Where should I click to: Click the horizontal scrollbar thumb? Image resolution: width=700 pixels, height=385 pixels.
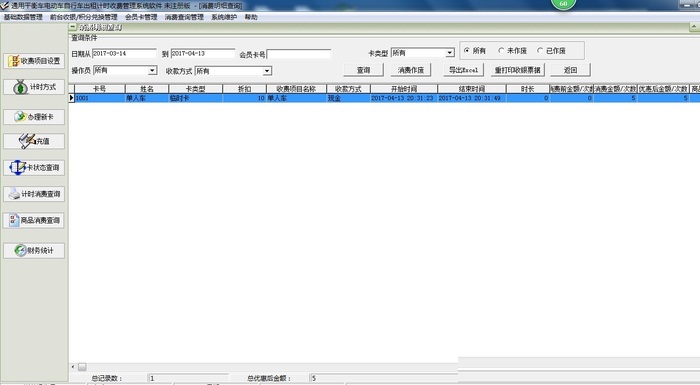[82, 367]
